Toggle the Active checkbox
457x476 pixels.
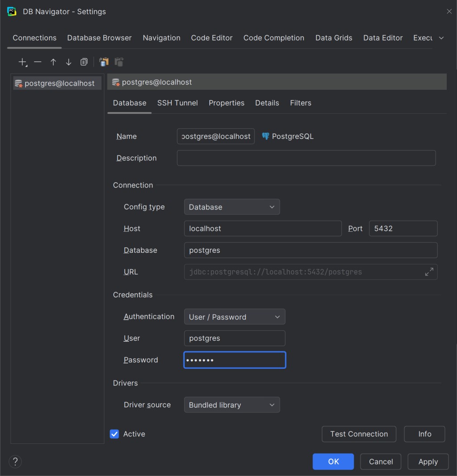pyautogui.click(x=115, y=434)
